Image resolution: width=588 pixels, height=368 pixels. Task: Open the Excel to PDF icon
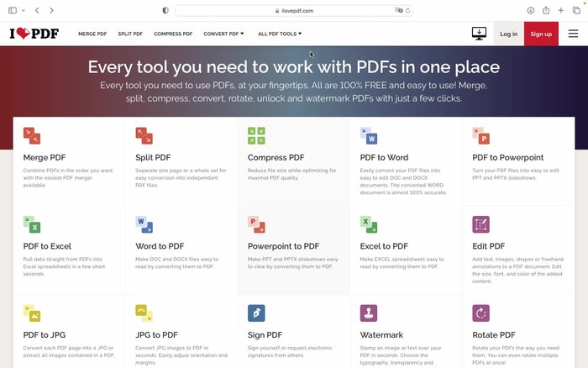[x=369, y=224]
